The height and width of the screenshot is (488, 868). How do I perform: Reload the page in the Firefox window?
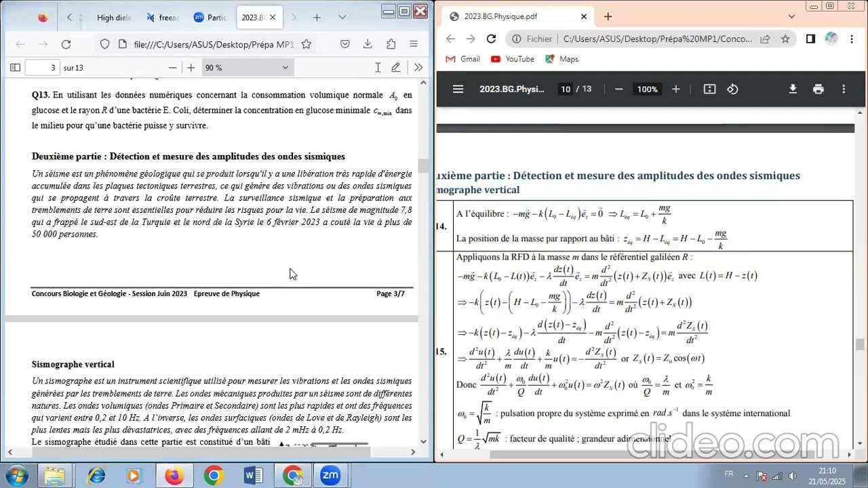66,45
